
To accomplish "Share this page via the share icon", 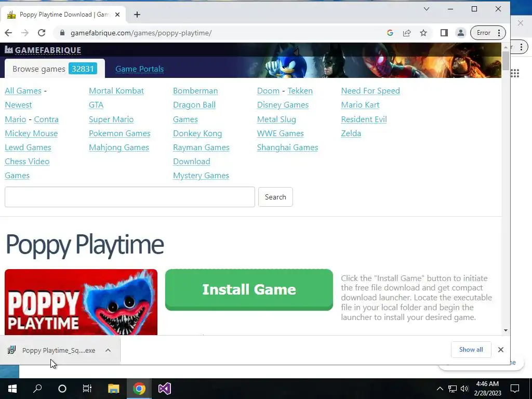I will (407, 33).
